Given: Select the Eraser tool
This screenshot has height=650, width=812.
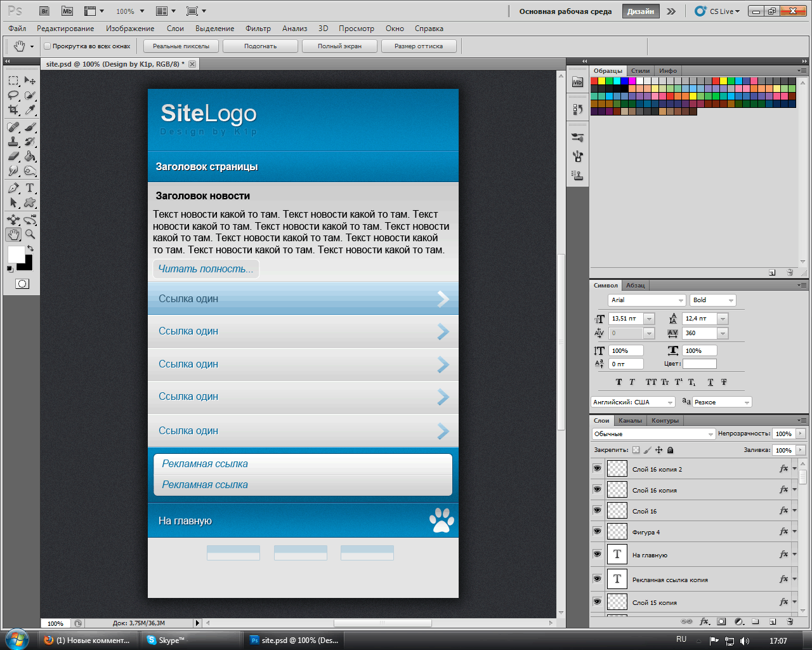Looking at the screenshot, I should 13,156.
